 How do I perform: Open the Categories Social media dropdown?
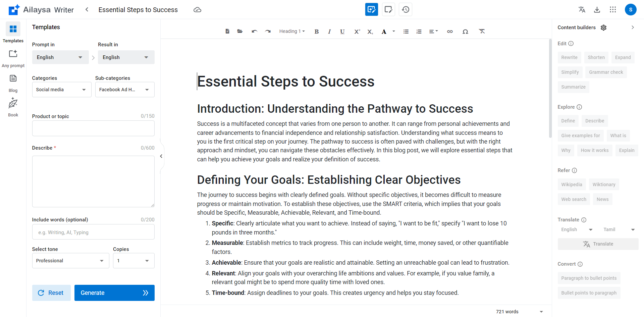[x=62, y=90]
